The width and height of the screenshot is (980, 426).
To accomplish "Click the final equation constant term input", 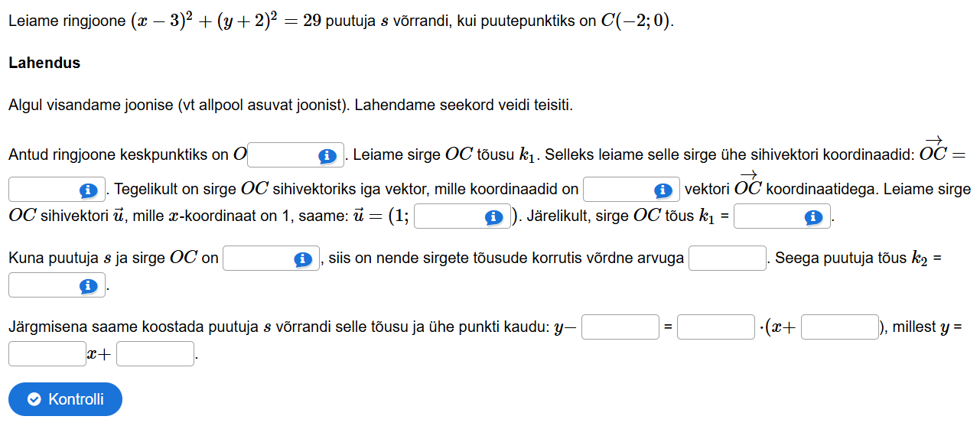I will [x=155, y=354].
